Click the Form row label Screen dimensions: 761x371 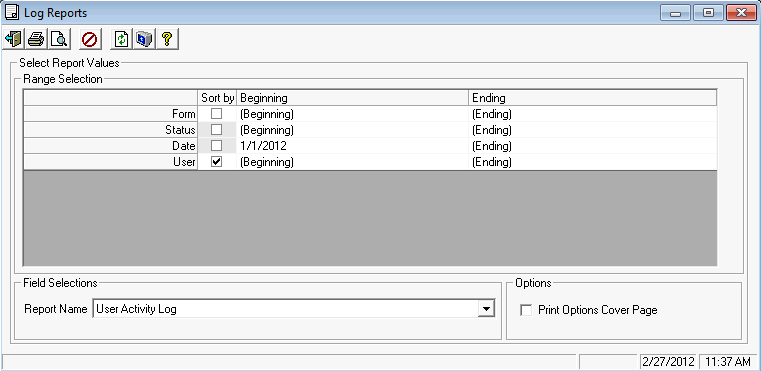[111, 114]
